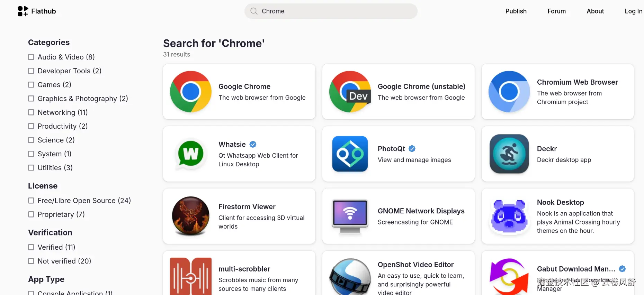Viewport: 644px width, 295px height.
Task: Click Categories heading
Action: tap(49, 42)
